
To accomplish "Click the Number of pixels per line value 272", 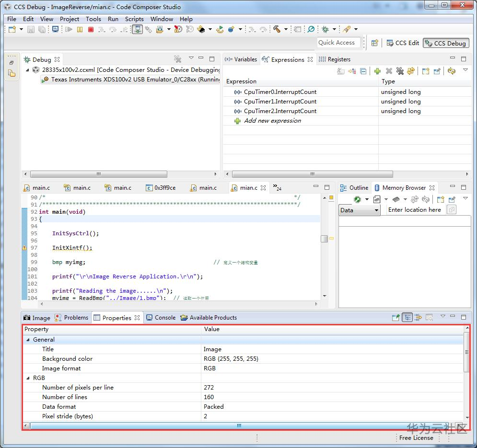I will (209, 388).
